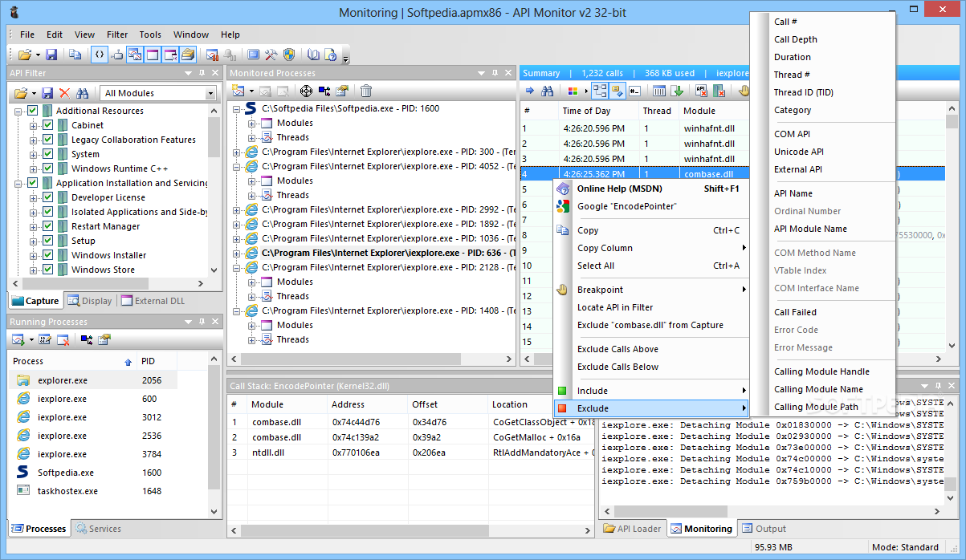Screen dimensions: 966x560
Task: Click the colored squares icon in Summary toolbar
Action: point(573,91)
